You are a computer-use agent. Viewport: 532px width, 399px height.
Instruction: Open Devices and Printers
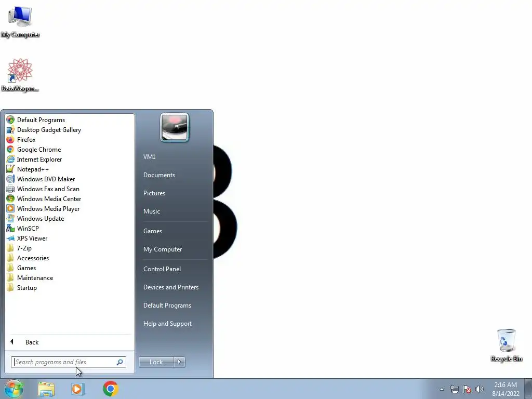click(x=170, y=287)
